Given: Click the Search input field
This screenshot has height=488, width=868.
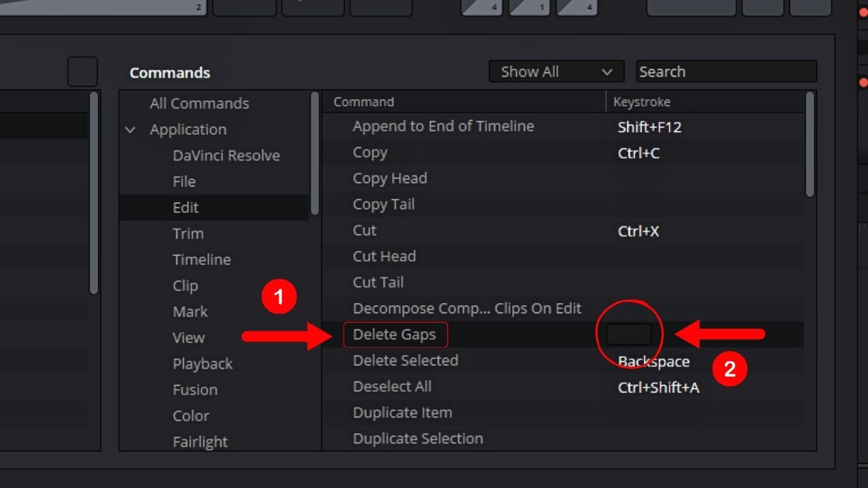Looking at the screenshot, I should coord(726,71).
